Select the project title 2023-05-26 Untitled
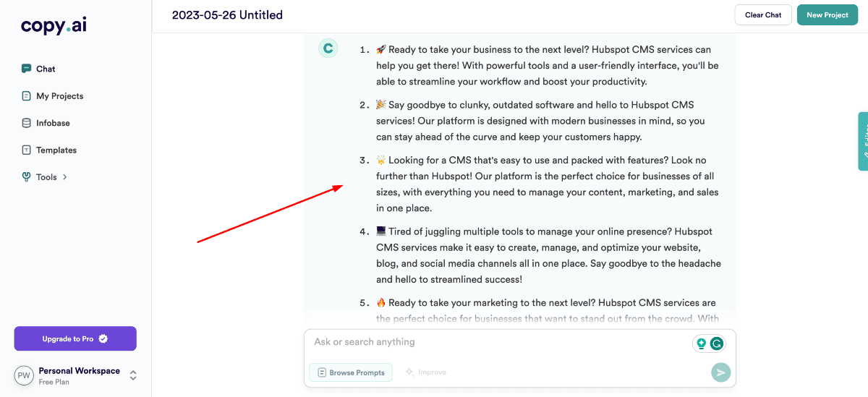868x397 pixels. pos(227,15)
